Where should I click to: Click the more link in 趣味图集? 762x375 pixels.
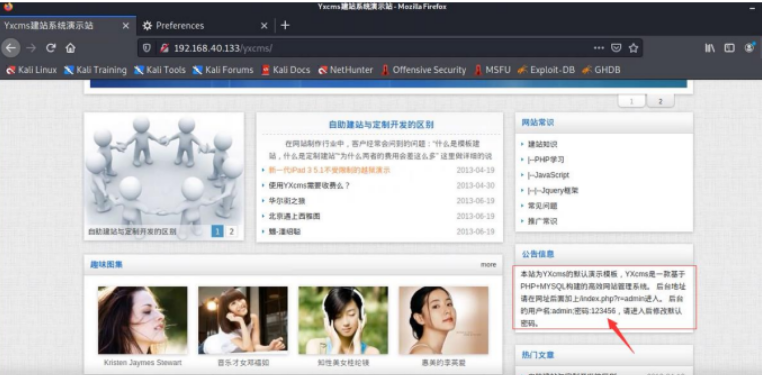point(488,265)
